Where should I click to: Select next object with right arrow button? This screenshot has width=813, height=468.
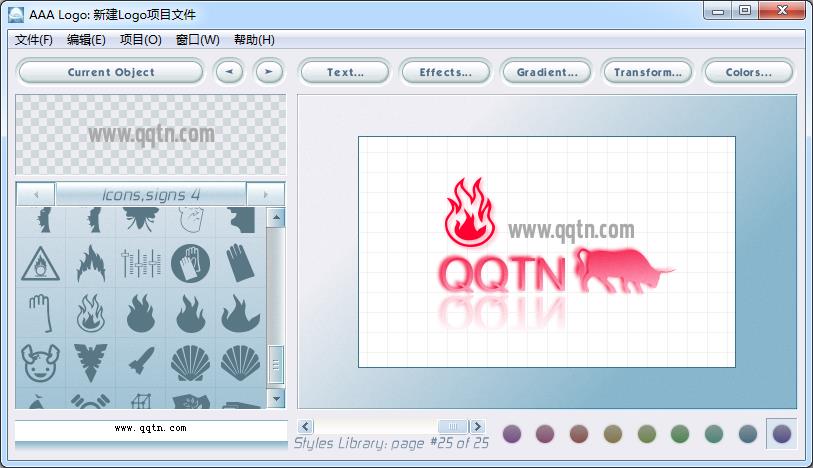268,72
